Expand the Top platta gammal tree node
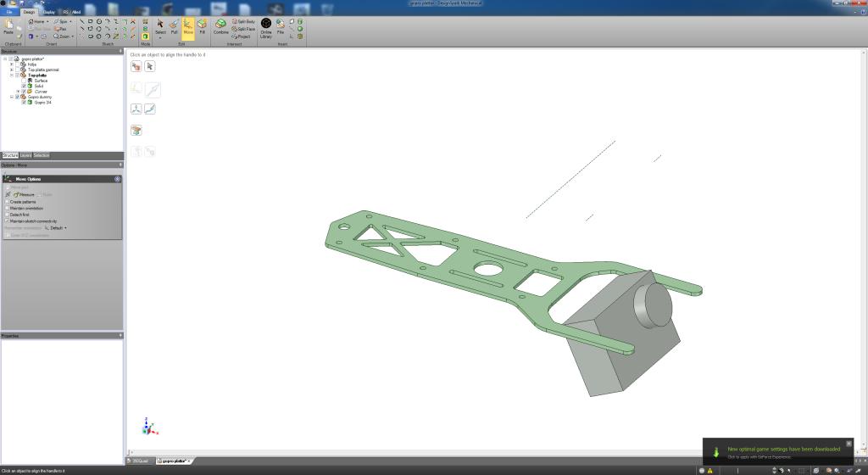The height and width of the screenshot is (475, 868). (x=12, y=70)
